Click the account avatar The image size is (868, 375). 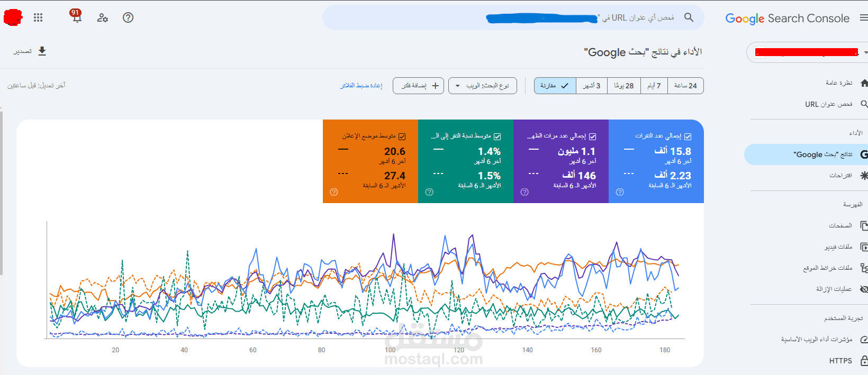[13, 17]
